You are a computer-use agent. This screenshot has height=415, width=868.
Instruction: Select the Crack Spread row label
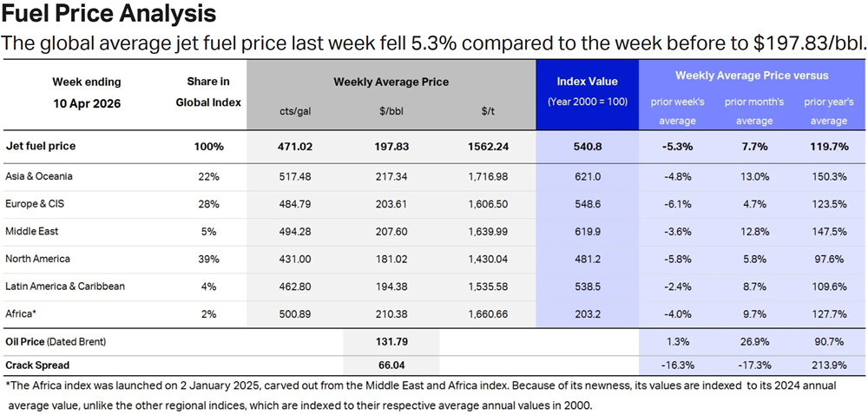pos(37,366)
